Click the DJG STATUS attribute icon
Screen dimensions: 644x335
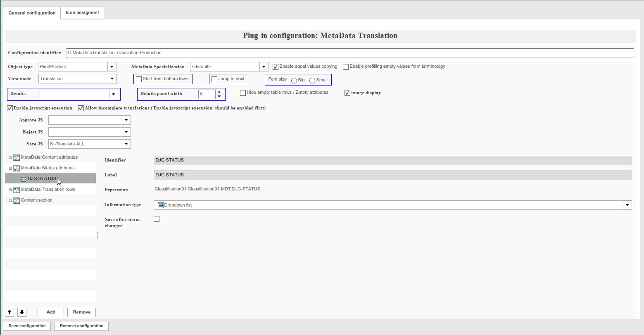[23, 178]
